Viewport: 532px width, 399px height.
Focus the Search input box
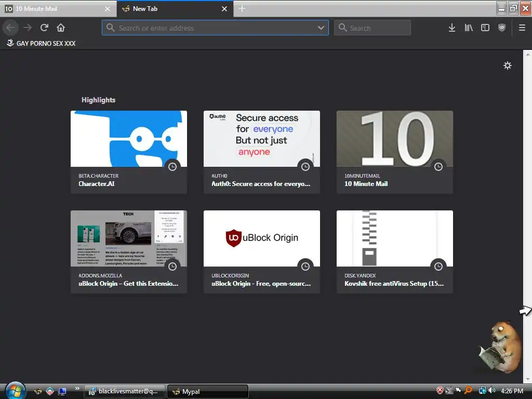(372, 28)
